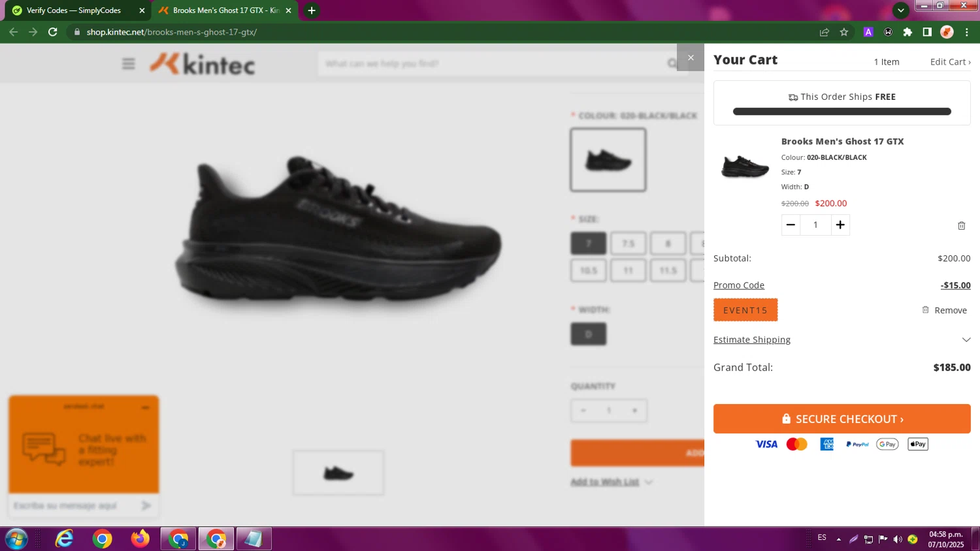Open Brooks Men's Ghost 17 GTX cart title
The width and height of the screenshot is (980, 551).
pyautogui.click(x=842, y=142)
